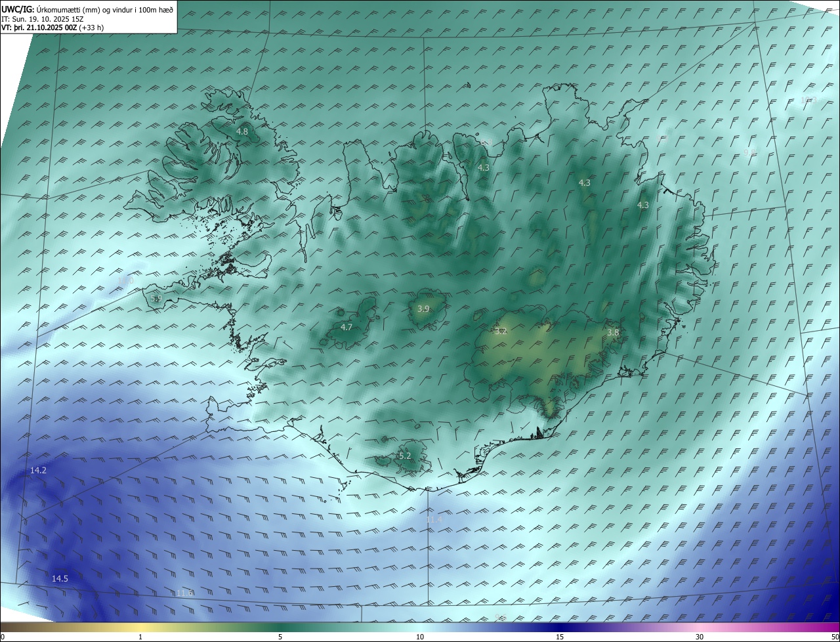Viewport: 840px width, 642px height.
Task: Click the '15' tick label on the legend
Action: tap(560, 637)
